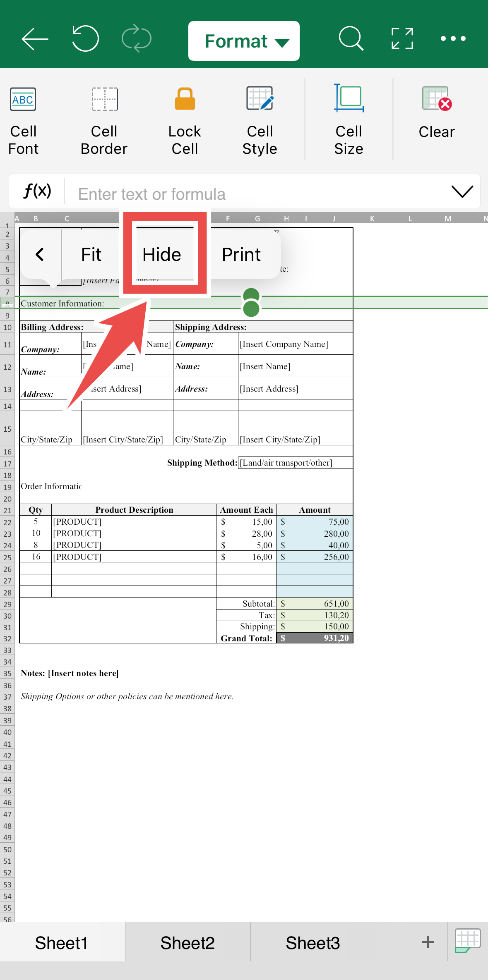The width and height of the screenshot is (488, 980).
Task: Select the '[Land/air transport/other]' cell
Action: point(296,463)
